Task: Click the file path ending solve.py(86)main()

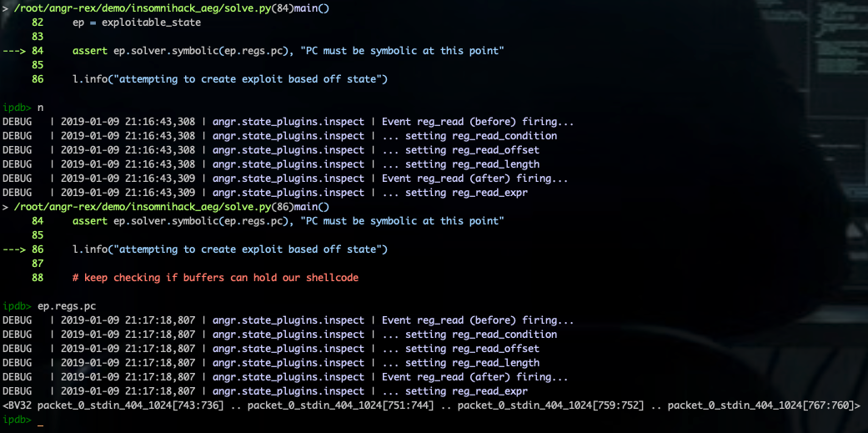Action: pos(172,207)
